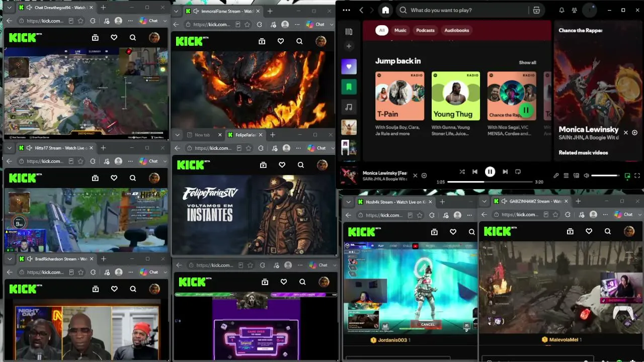This screenshot has width=644, height=362.
Task: Favorite the page in Drewthegod94 window
Action: tap(80, 21)
